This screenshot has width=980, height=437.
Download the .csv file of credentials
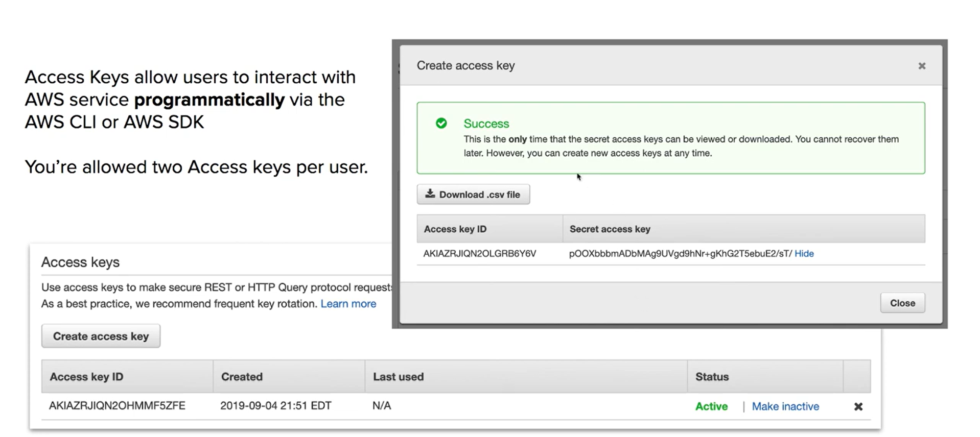point(473,195)
